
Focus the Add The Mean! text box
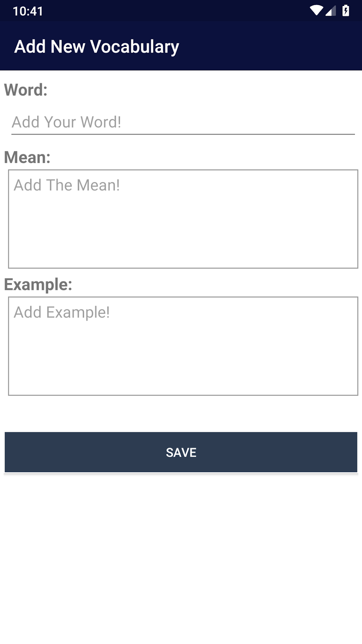tap(183, 219)
